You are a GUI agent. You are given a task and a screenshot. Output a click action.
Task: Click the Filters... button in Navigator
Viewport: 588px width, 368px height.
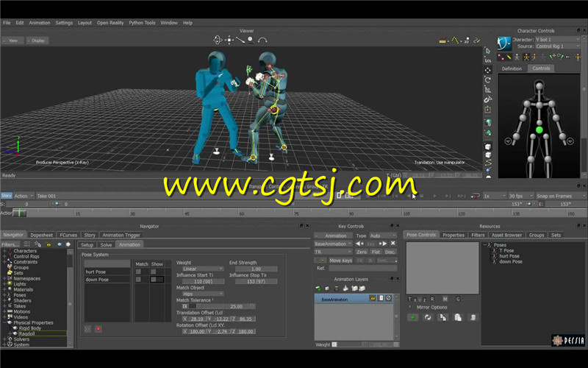tap(10, 244)
